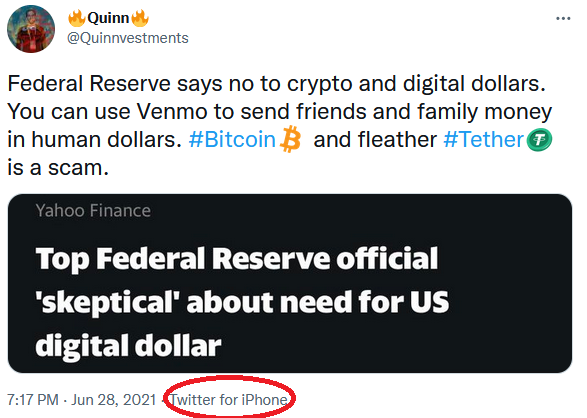Click the Quinn display name
Viewport: 587px width, 418px height.
108,18
